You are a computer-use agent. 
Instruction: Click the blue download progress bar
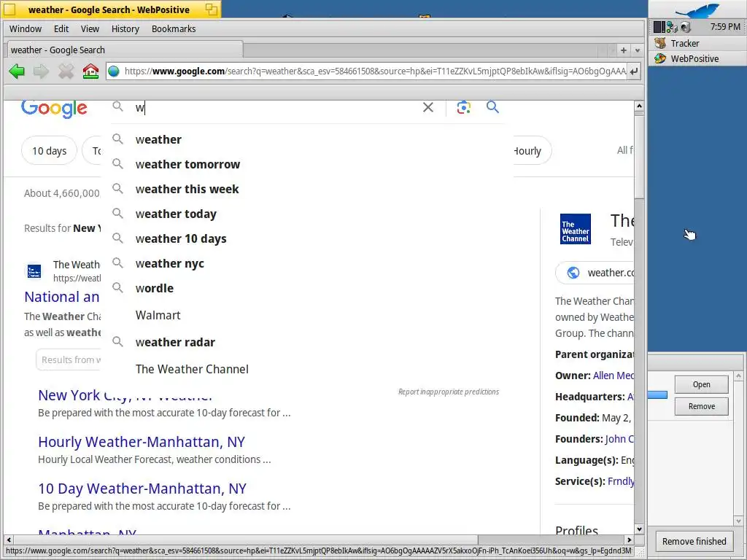point(657,394)
